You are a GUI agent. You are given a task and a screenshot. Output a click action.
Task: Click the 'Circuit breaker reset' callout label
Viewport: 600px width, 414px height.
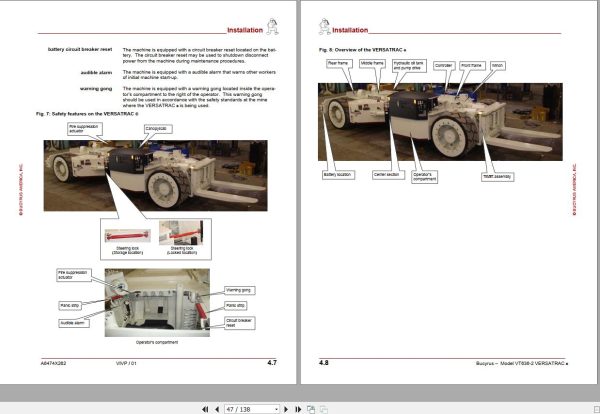[240, 323]
